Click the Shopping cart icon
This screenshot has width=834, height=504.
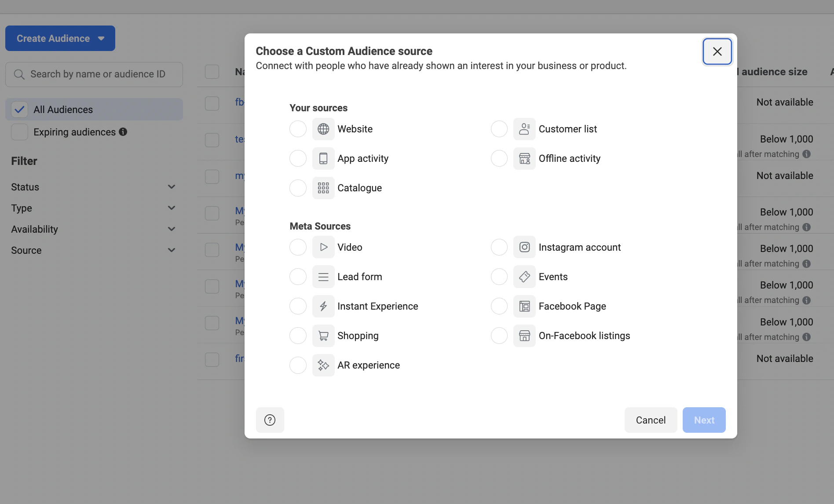coord(323,336)
